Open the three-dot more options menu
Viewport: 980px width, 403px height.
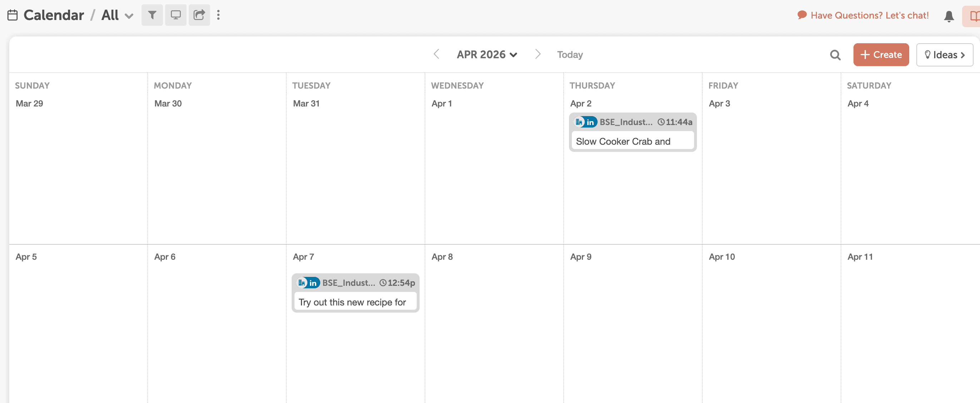click(x=218, y=15)
